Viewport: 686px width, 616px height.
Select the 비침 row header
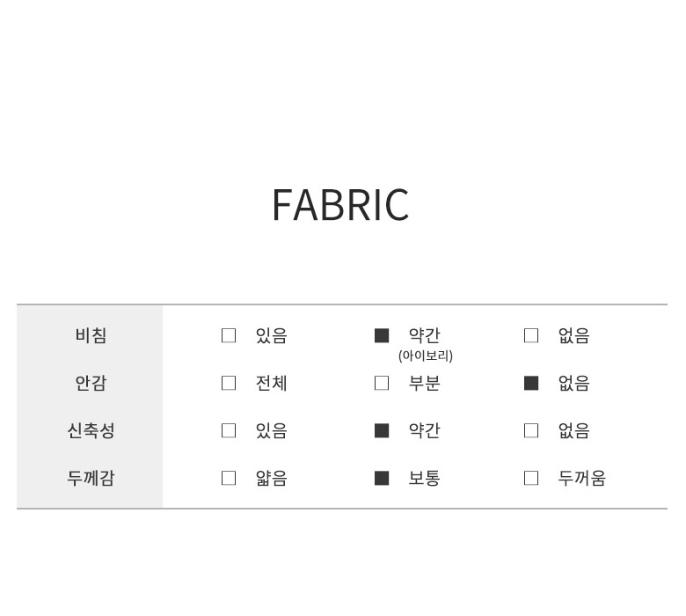[x=91, y=335]
